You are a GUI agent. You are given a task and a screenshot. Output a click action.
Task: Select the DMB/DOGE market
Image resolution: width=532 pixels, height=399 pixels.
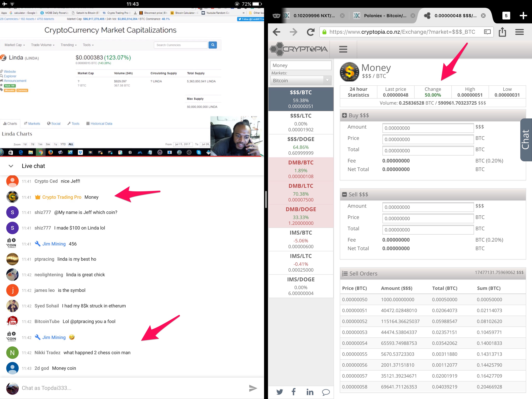[x=301, y=216]
